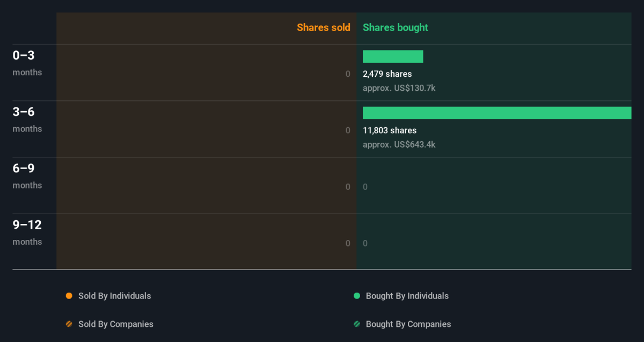Click the 2,479 shares value
The image size is (644, 342).
click(387, 74)
